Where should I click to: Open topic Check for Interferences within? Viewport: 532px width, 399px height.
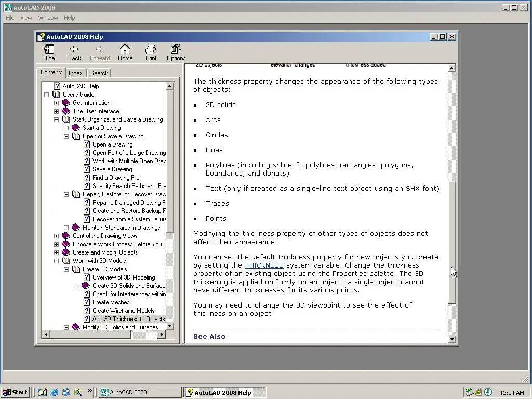(x=129, y=294)
